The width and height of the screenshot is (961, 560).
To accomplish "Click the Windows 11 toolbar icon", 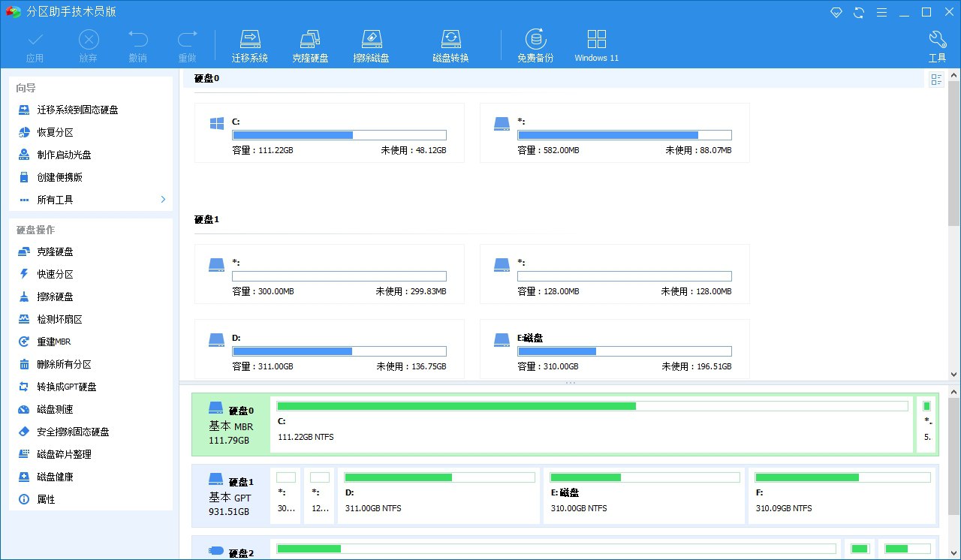I will coord(596,43).
